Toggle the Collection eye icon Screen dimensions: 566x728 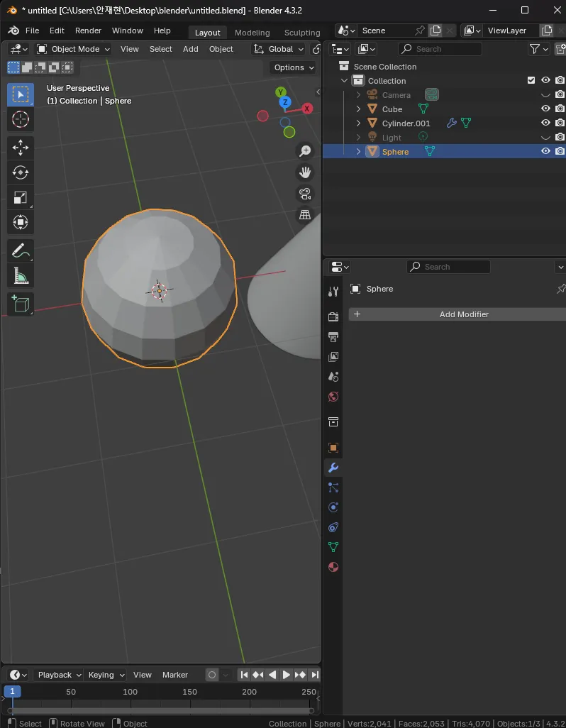tap(545, 80)
